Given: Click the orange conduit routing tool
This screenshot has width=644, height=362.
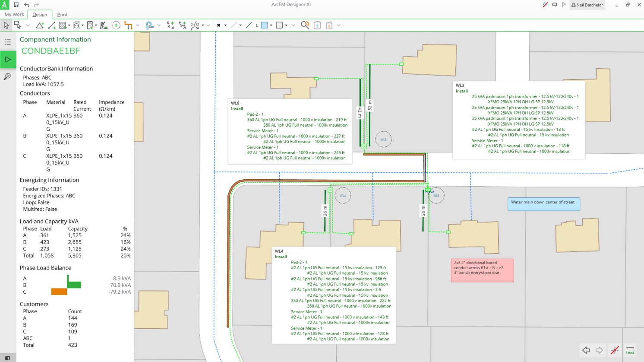Looking at the screenshot, I should coord(128,25).
